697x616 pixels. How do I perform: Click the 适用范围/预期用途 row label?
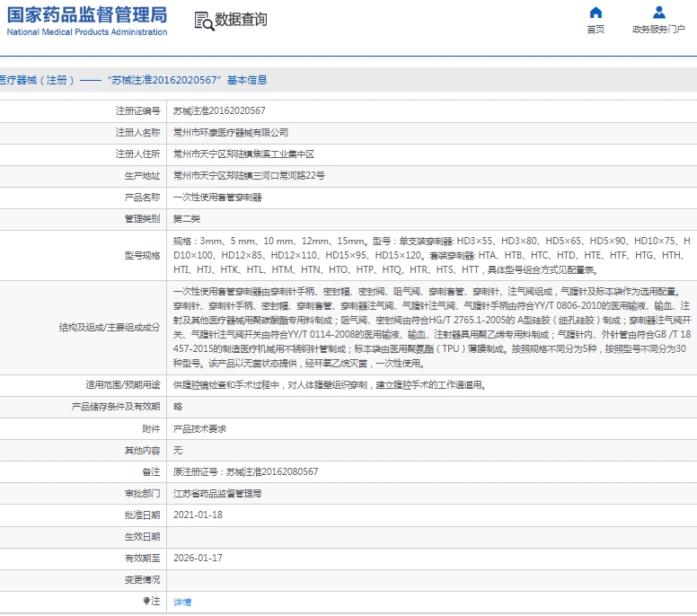click(x=123, y=385)
